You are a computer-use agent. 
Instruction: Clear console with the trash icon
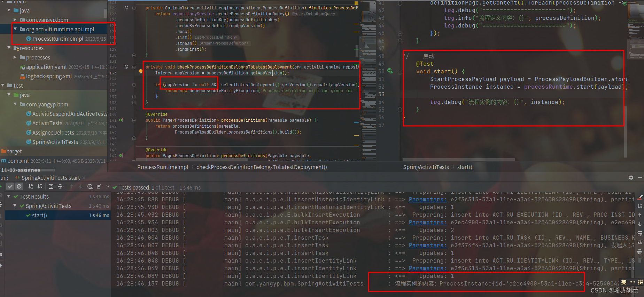coord(640,260)
